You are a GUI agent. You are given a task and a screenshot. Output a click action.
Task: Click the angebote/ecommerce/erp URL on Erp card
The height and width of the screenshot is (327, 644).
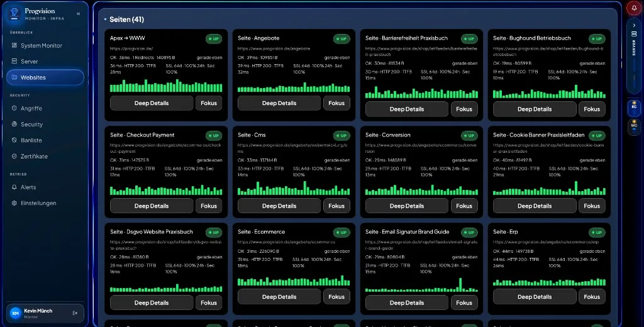point(546,242)
